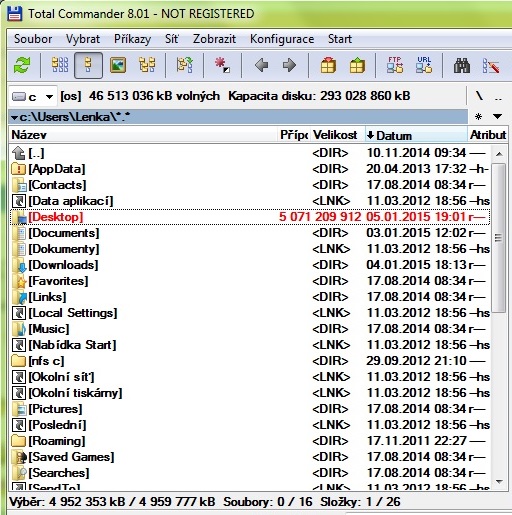
Task: Go back with the left arrow icon
Action: pyautogui.click(x=261, y=65)
